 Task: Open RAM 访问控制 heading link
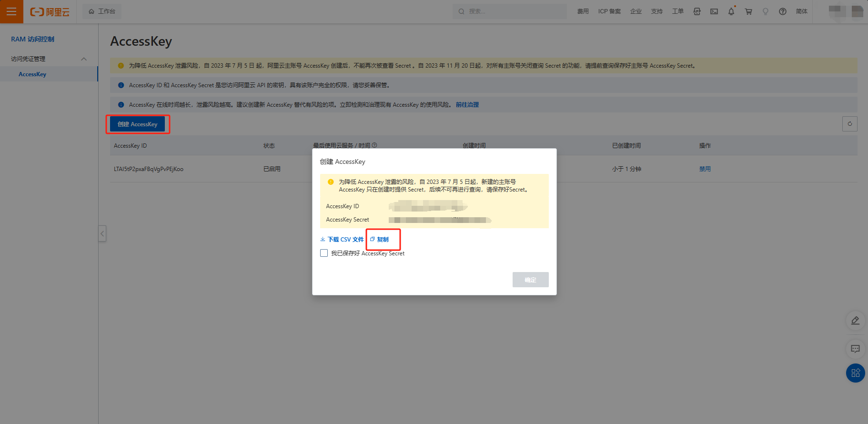[33, 39]
